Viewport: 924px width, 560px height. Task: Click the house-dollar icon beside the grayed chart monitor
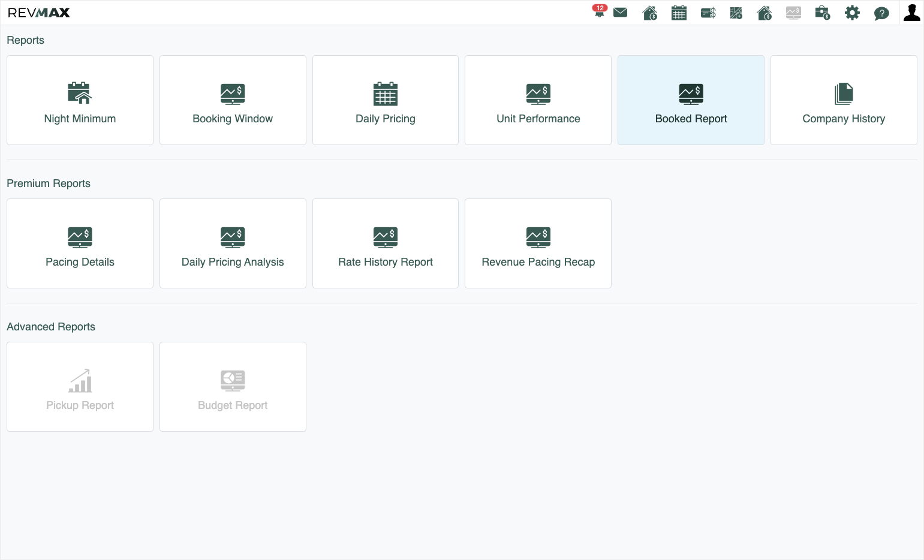[765, 13]
